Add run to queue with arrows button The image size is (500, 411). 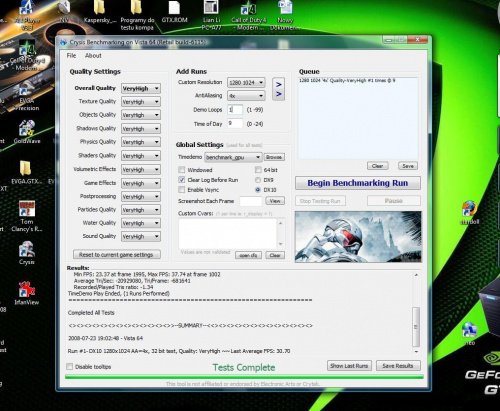click(x=279, y=89)
